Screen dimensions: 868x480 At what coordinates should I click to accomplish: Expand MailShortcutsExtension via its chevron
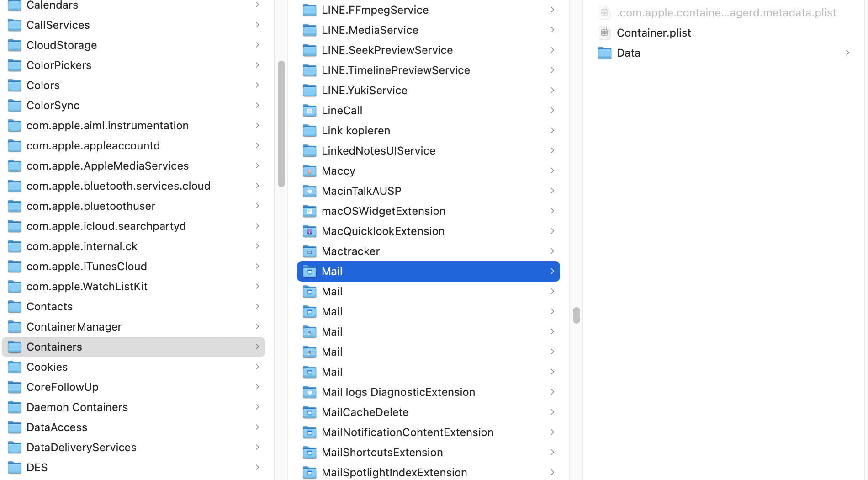pos(552,452)
